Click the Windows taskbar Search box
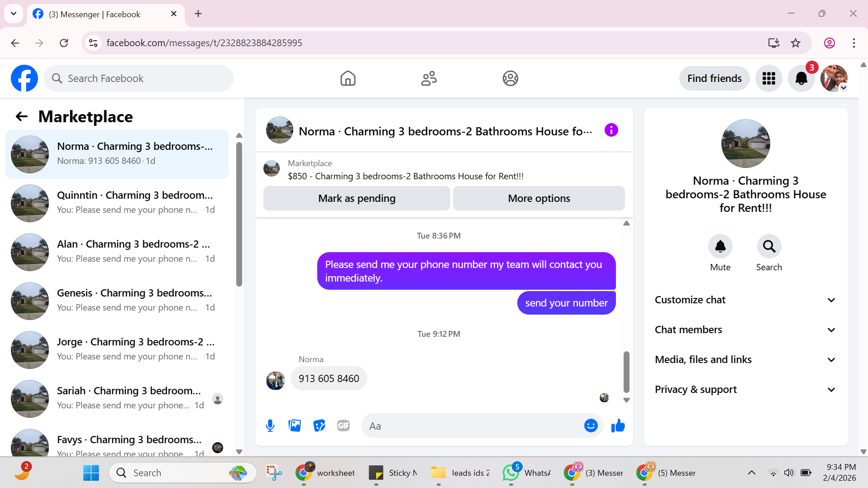This screenshot has width=868, height=488. pyautogui.click(x=182, y=473)
